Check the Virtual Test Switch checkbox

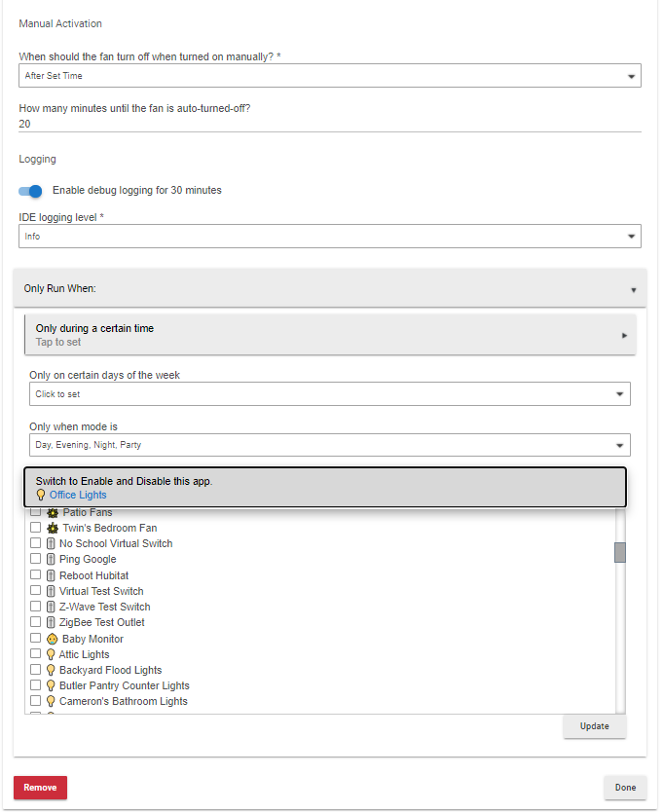[x=36, y=591]
